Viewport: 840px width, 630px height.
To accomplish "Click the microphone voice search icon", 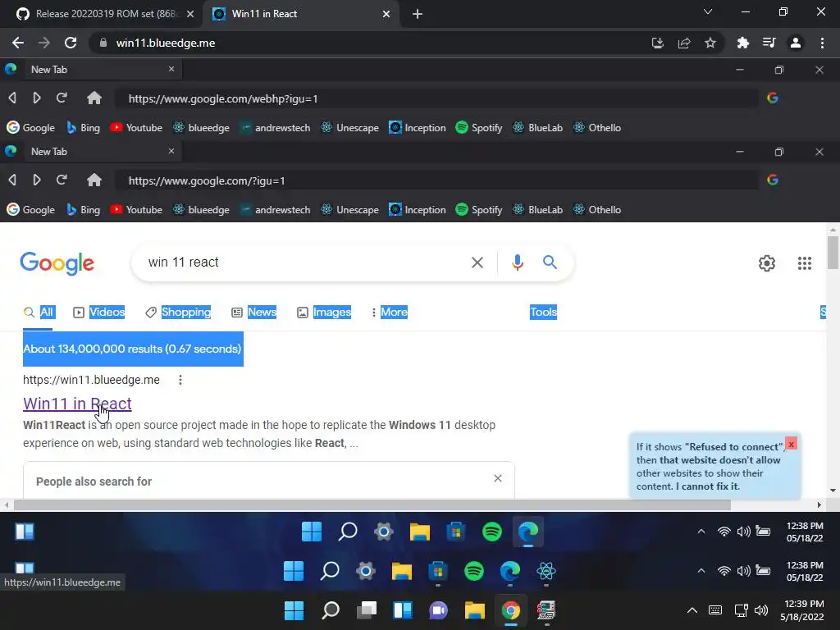I will point(517,262).
